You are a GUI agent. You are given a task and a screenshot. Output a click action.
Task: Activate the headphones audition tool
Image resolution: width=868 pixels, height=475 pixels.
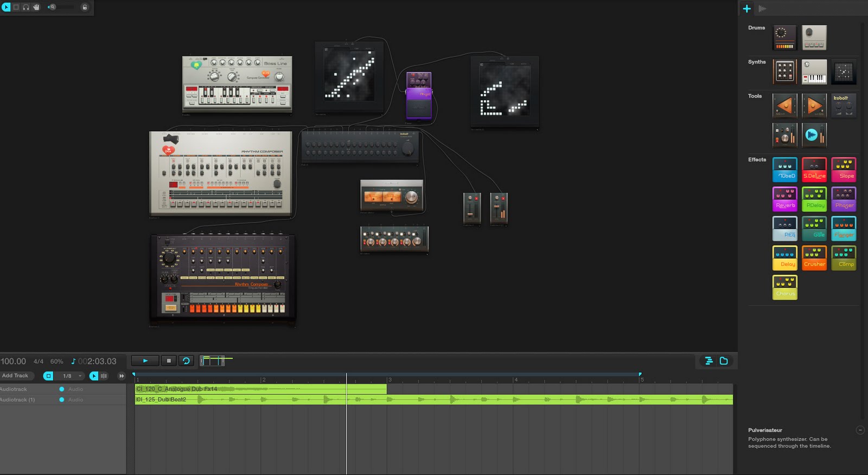[x=26, y=7]
